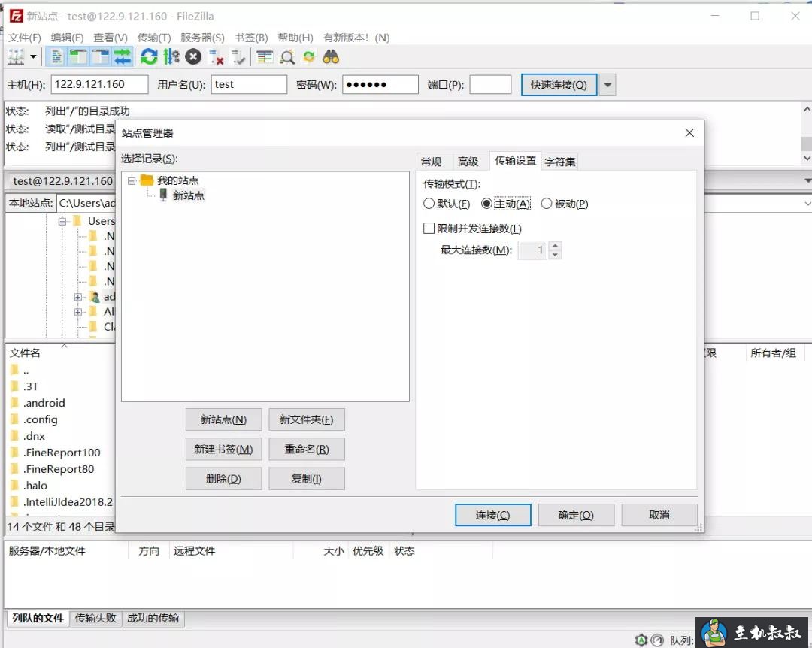Select the test@122.9.121.160 connection tab
Screen dimensions: 812x648
(62, 181)
